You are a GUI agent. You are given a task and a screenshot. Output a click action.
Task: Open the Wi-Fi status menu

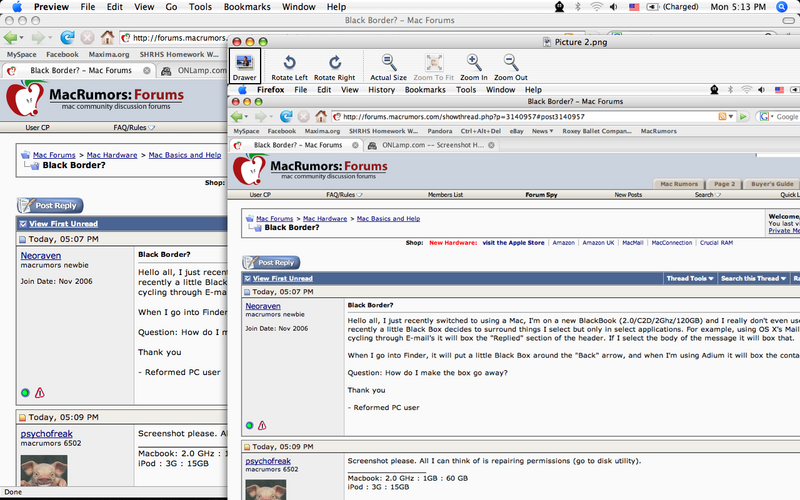(x=596, y=7)
